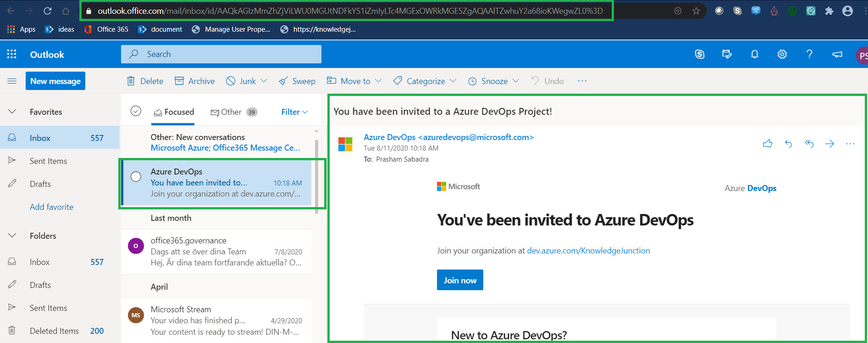Open the Outlook app launcher grid
Image resolution: width=868 pixels, height=343 pixels.
(x=12, y=54)
